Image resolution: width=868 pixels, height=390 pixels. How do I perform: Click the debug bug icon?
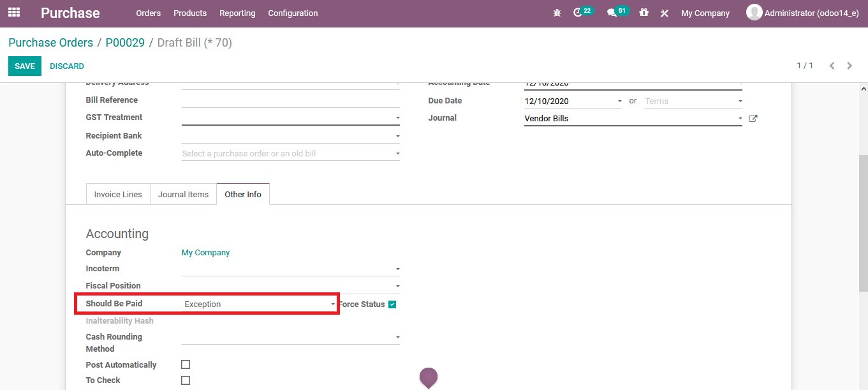557,13
